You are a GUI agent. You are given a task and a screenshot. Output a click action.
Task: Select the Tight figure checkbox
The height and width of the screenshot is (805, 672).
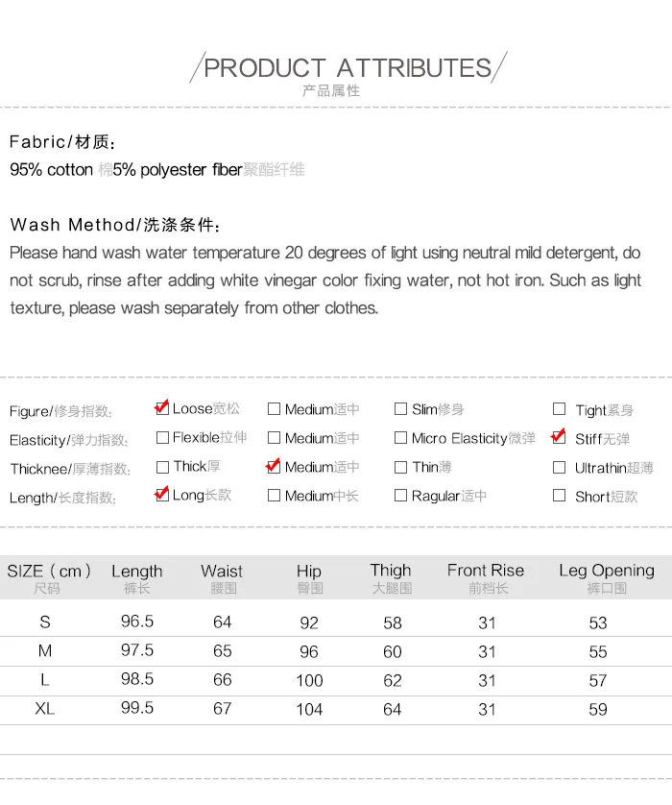coord(559,409)
